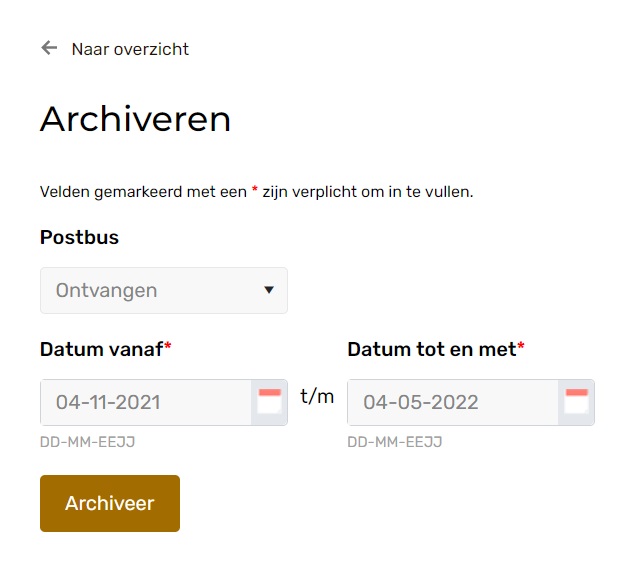
Task: Click DD-MM-EEJJ hint under Datum vanaf
Action: [x=87, y=442]
